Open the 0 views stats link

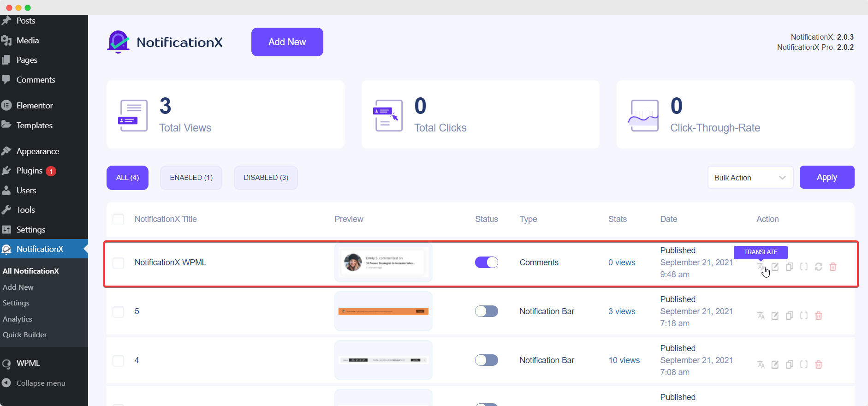click(x=622, y=263)
